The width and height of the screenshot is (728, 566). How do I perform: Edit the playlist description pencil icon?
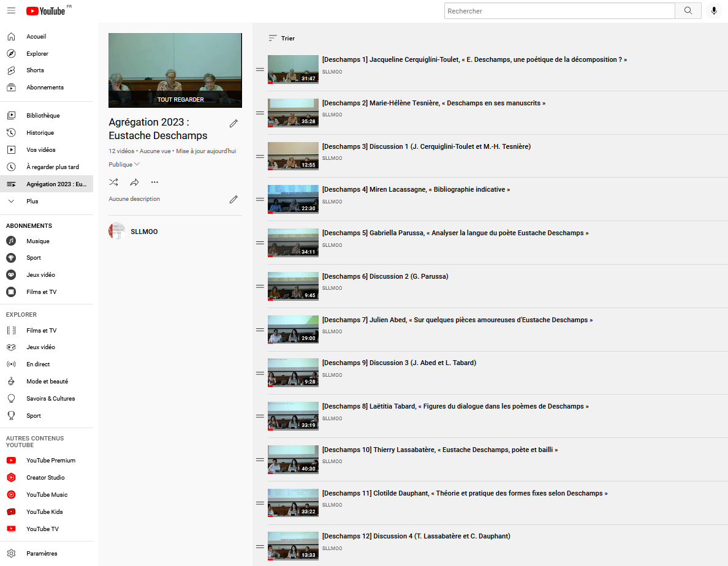233,199
